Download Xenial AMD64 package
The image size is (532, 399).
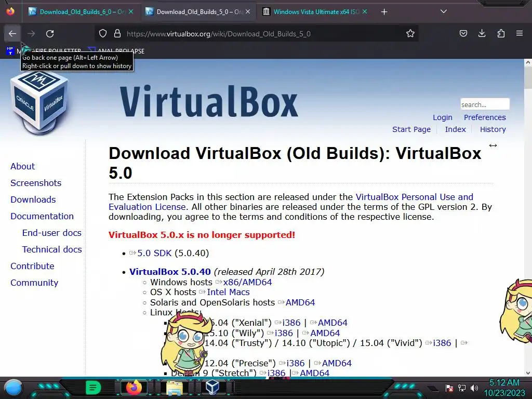pos(332,323)
